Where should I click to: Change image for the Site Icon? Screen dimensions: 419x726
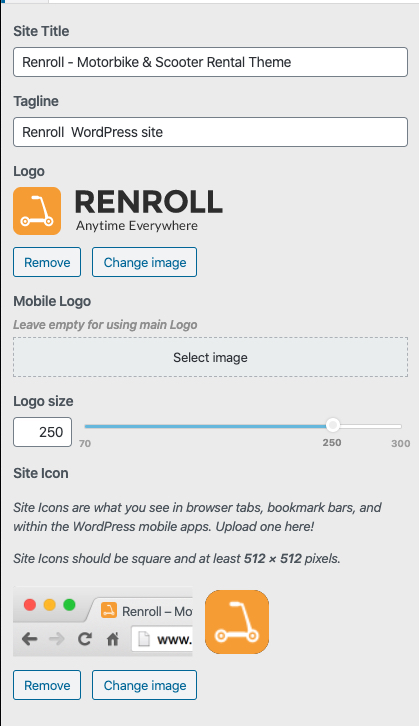tap(144, 685)
